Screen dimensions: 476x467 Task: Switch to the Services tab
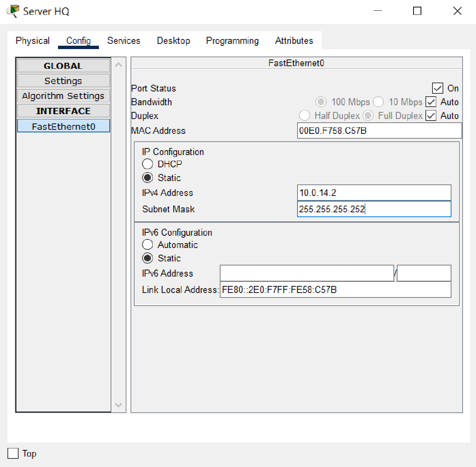coord(123,41)
